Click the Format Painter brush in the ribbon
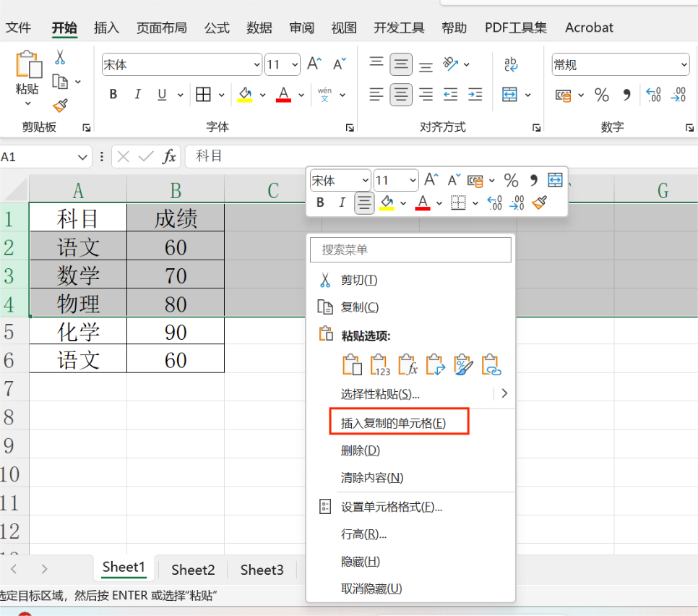The width and height of the screenshot is (698, 616). click(x=60, y=106)
